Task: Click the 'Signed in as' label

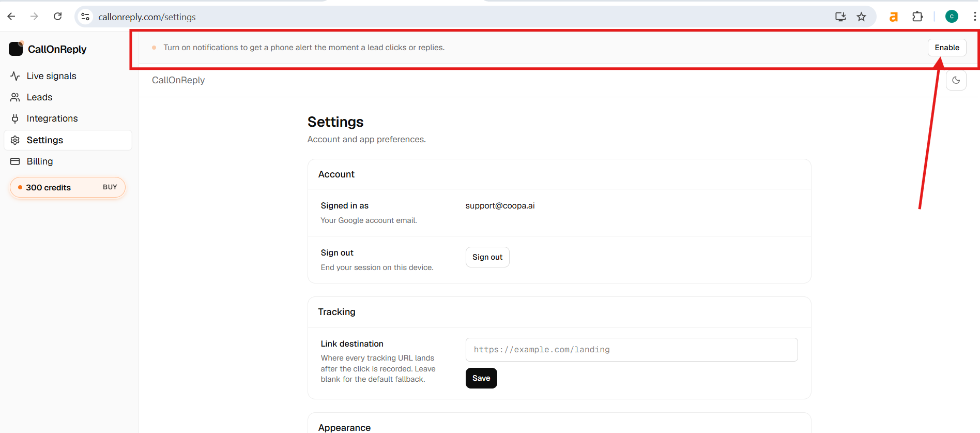Action: pyautogui.click(x=344, y=205)
